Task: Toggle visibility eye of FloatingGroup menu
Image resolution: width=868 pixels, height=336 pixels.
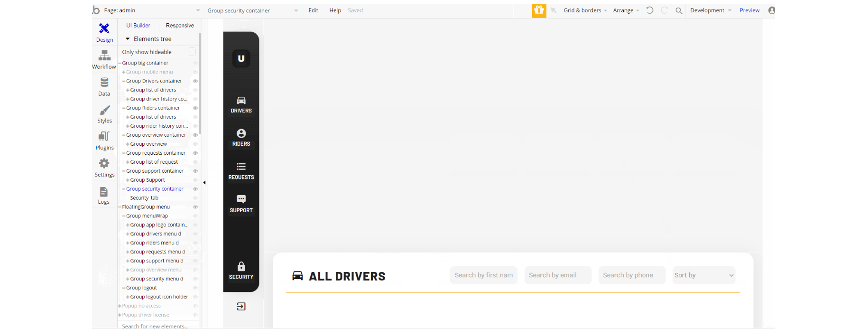Action: point(195,207)
